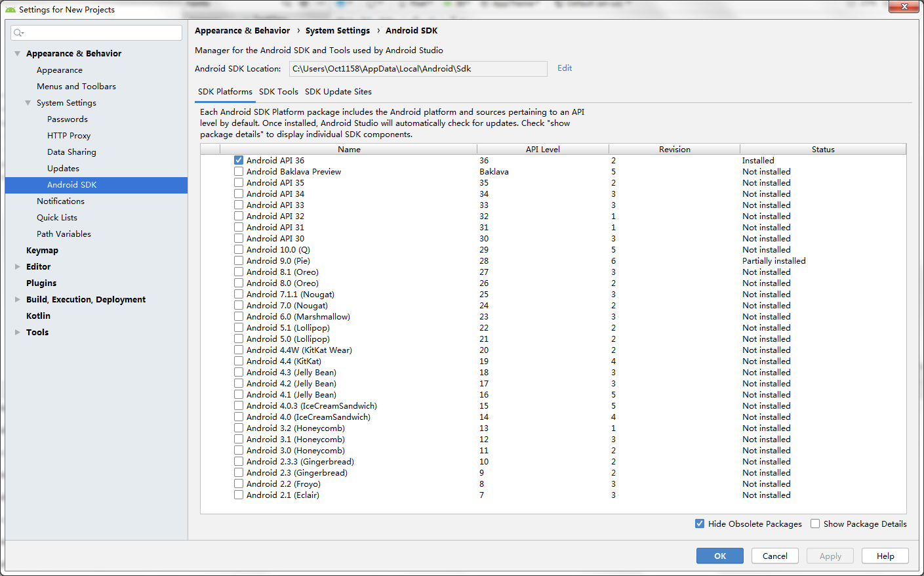Tick the Android 6.0 (Marshmallow) checkbox
This screenshot has width=924, height=576.
point(239,316)
